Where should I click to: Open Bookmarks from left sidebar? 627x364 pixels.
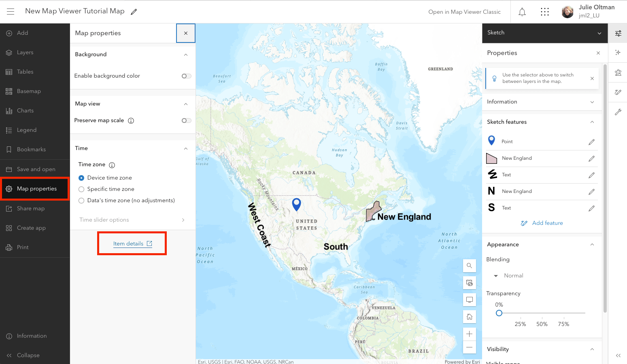click(31, 150)
